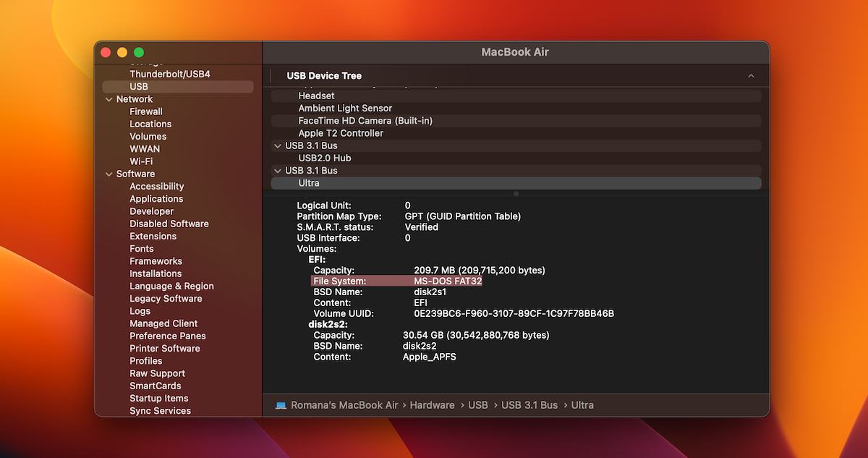
Task: Click the pane divider handle below Ultra
Action: [516, 194]
